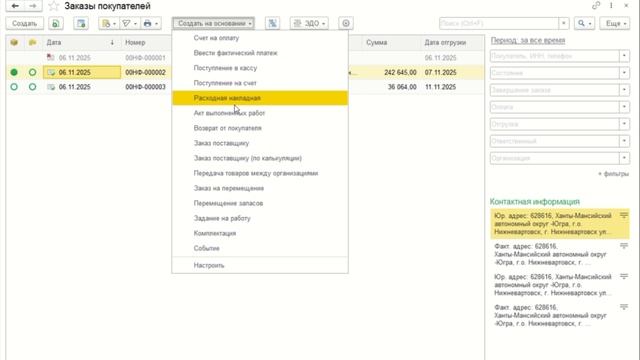The image size is (640, 360).
Task: Choose Заказ поставщику menu item
Action: pos(260,143)
